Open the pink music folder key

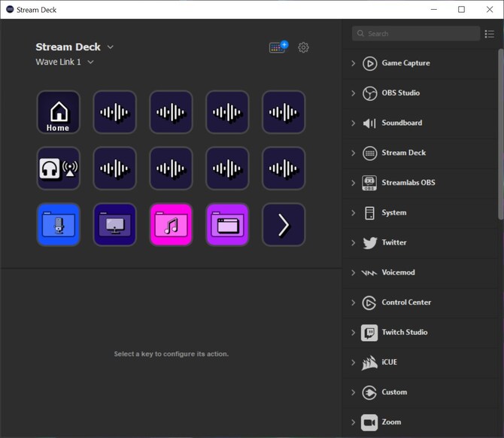point(171,224)
